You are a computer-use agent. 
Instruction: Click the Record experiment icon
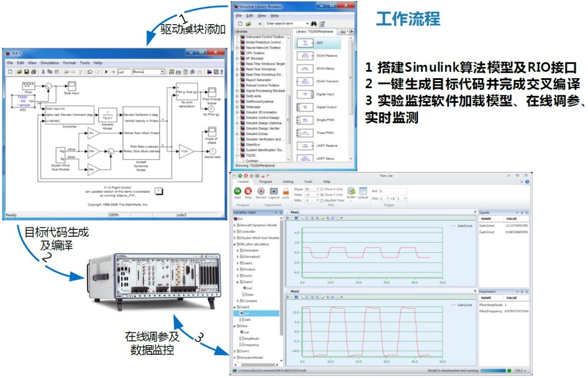pyautogui.click(x=261, y=192)
